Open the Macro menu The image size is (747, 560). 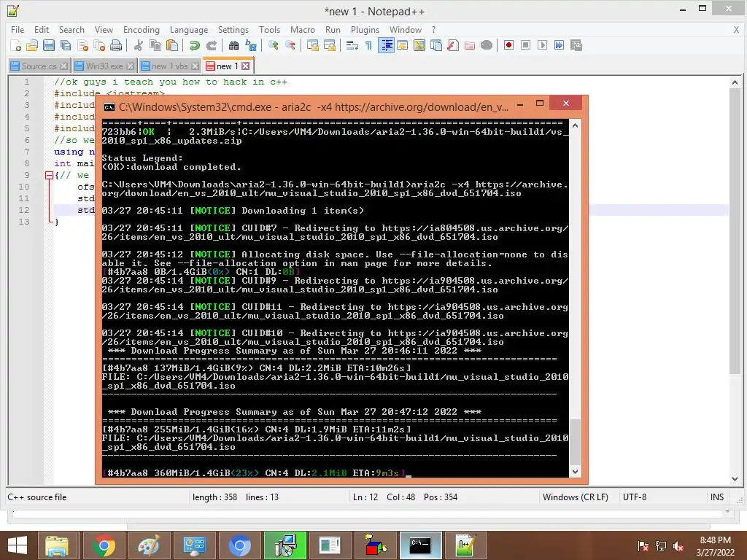pyautogui.click(x=303, y=29)
